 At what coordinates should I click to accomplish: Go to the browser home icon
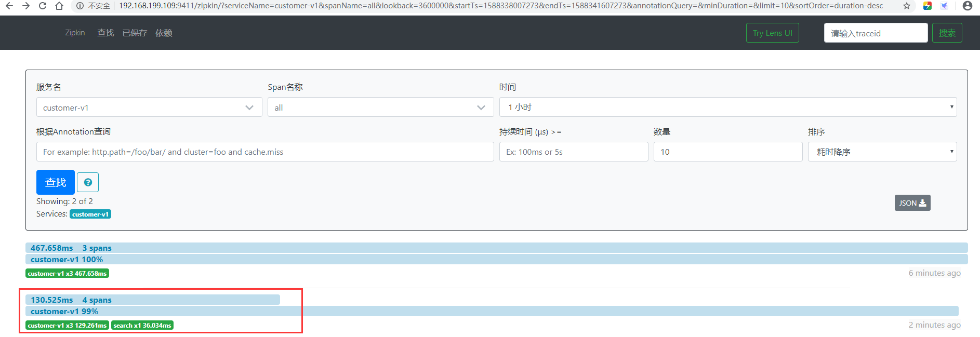pos(59,6)
